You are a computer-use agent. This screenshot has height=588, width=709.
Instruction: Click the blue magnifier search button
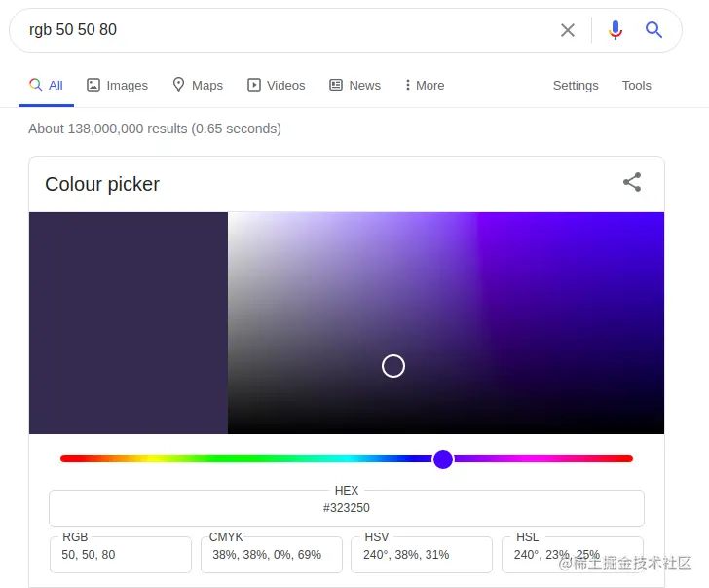tap(653, 30)
